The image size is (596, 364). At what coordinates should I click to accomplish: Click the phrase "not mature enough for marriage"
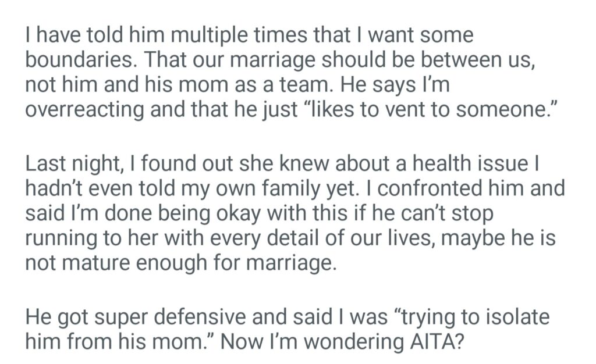point(180,262)
